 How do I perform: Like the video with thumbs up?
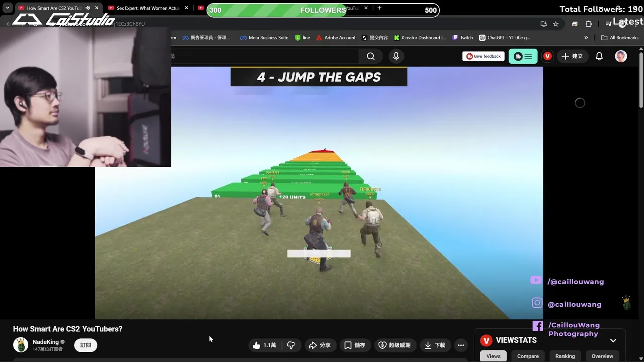(264, 345)
